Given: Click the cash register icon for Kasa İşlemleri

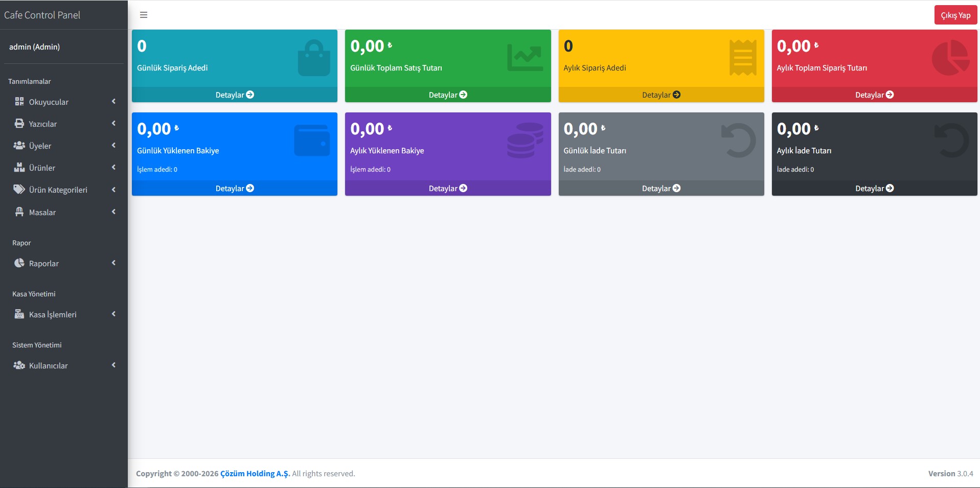Looking at the screenshot, I should point(19,314).
